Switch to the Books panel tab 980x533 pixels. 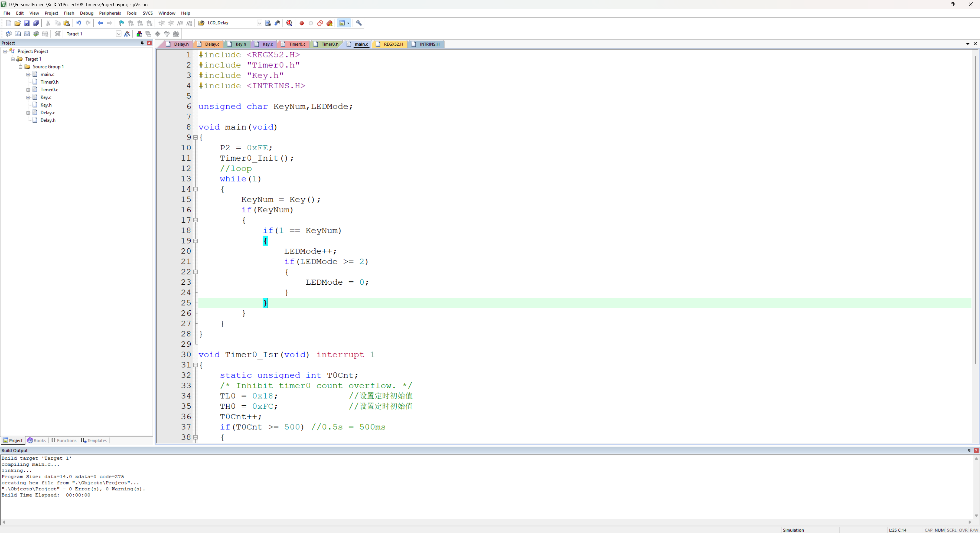[36, 440]
